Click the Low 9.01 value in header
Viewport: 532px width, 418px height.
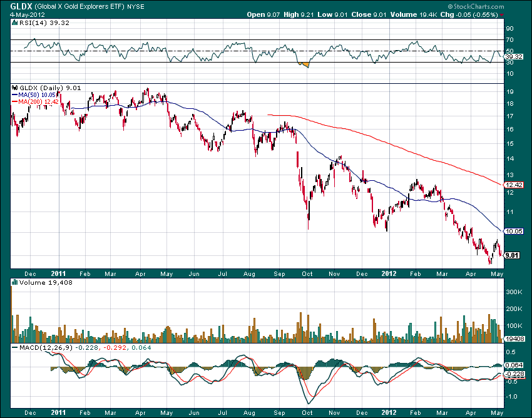[x=332, y=14]
